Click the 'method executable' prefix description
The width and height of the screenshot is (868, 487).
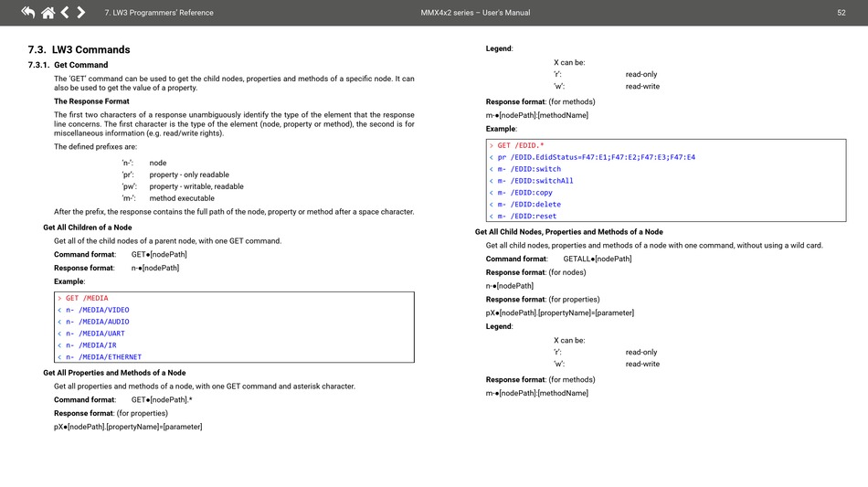pos(182,198)
